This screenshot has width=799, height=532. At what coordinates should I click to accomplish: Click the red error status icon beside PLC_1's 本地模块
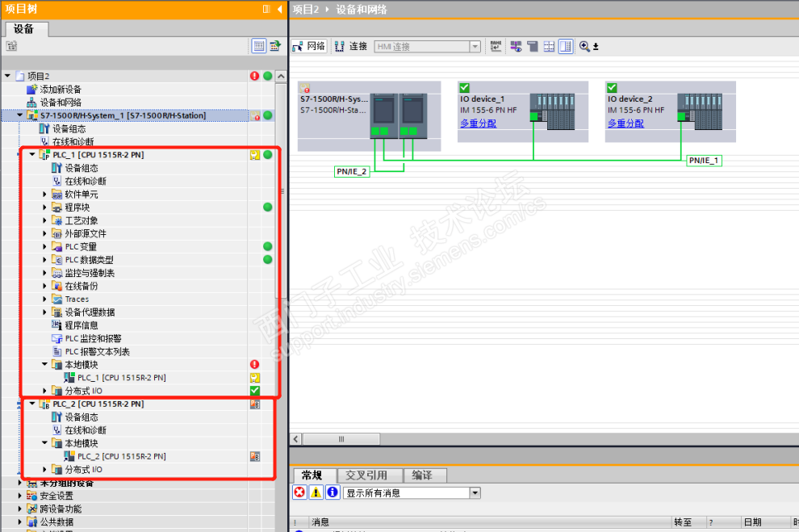255,364
